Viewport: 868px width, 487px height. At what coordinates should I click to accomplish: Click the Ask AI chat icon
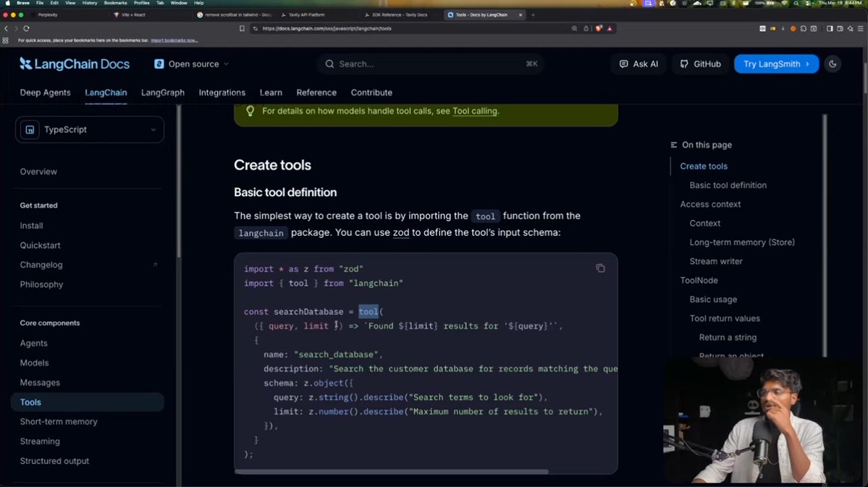[x=624, y=64]
